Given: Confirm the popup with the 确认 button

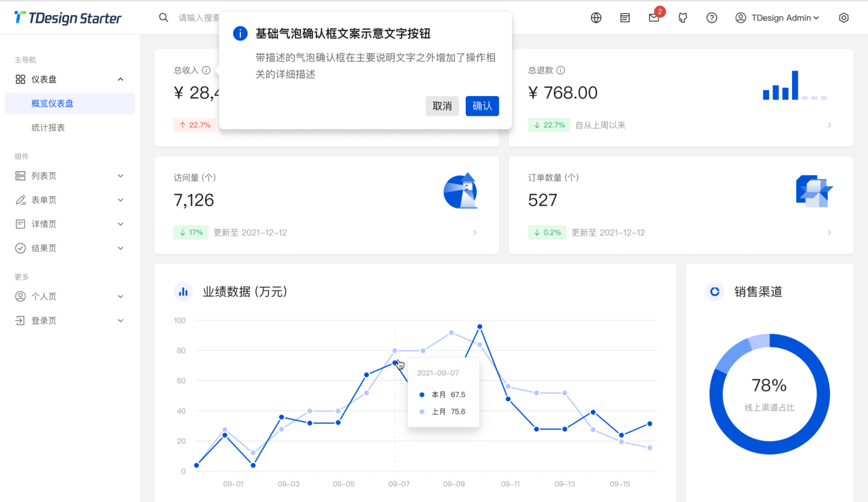Looking at the screenshot, I should point(482,106).
